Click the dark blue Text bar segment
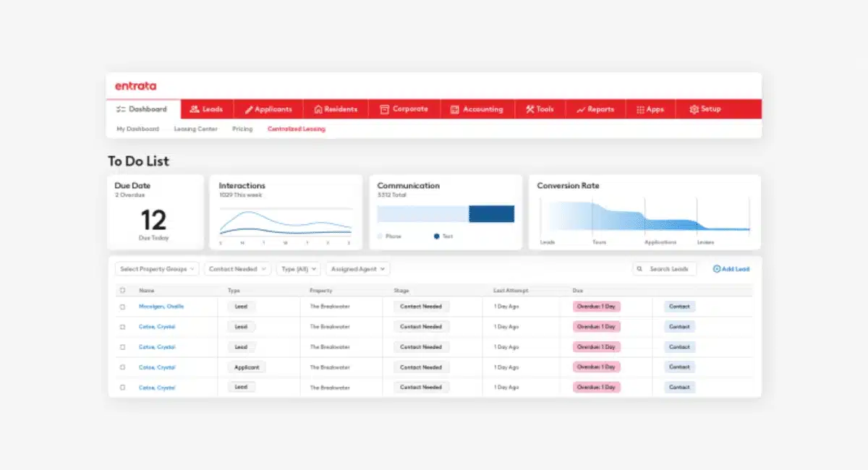This screenshot has height=470, width=868. (491, 214)
